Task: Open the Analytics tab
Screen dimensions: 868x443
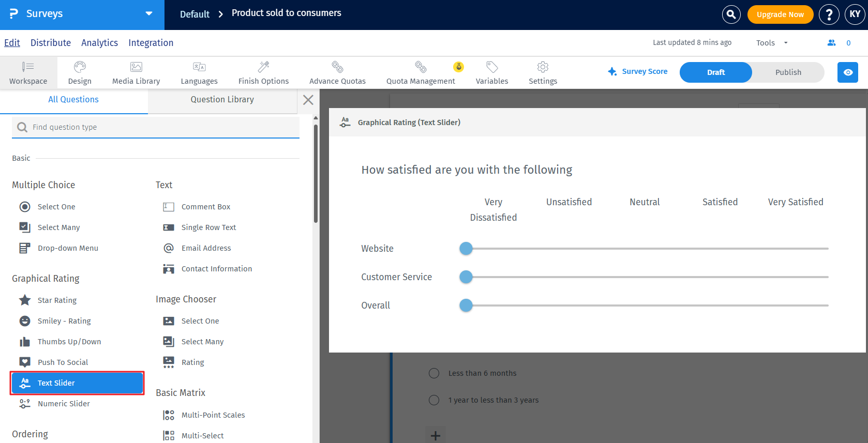Action: (99, 43)
